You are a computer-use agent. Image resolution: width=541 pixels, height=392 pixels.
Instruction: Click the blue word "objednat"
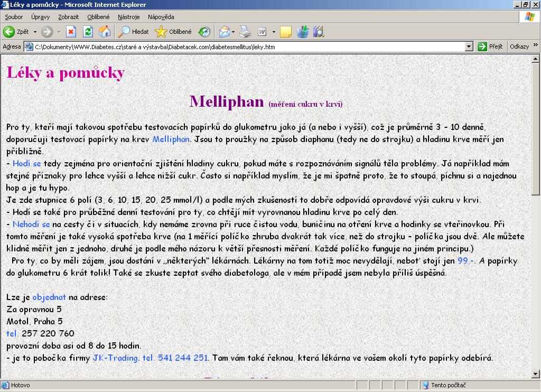pyautogui.click(x=49, y=297)
